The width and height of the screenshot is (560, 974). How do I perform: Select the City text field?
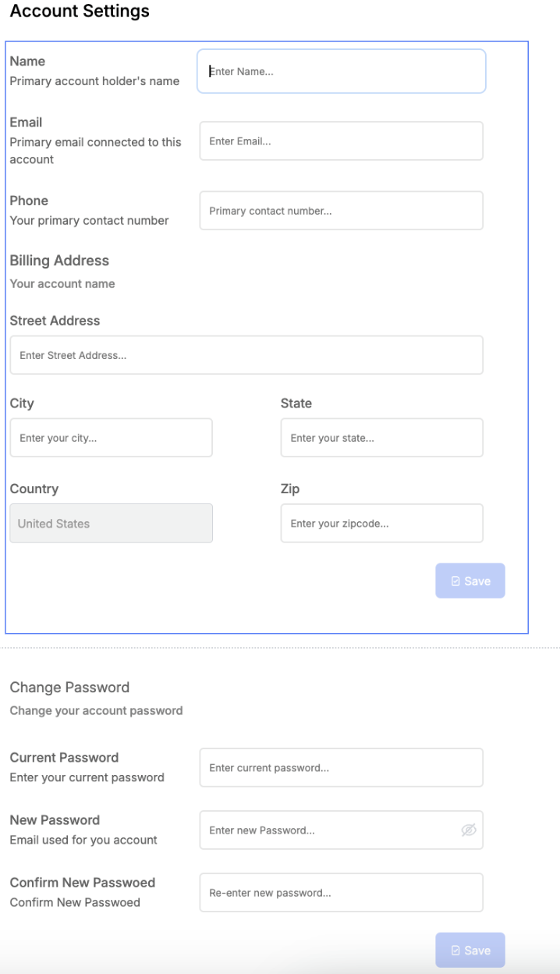(x=111, y=438)
